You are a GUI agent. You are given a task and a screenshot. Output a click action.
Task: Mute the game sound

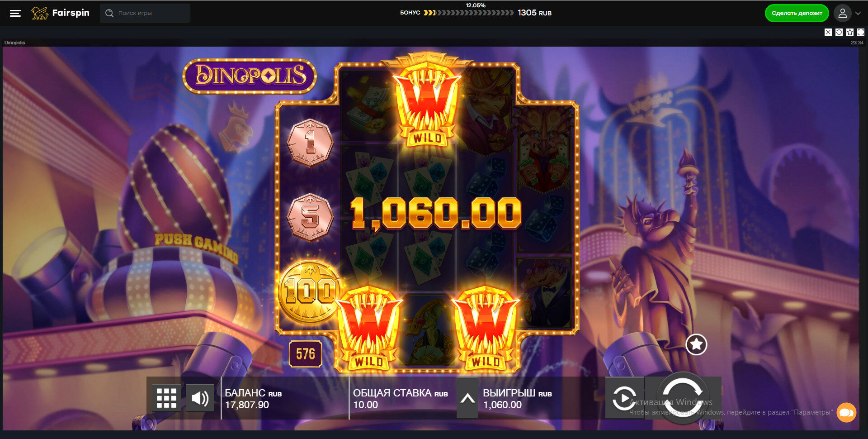[200, 398]
